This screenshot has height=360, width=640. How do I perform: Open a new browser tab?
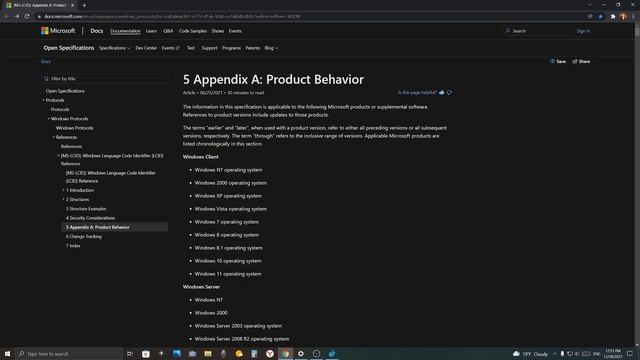point(84,5)
